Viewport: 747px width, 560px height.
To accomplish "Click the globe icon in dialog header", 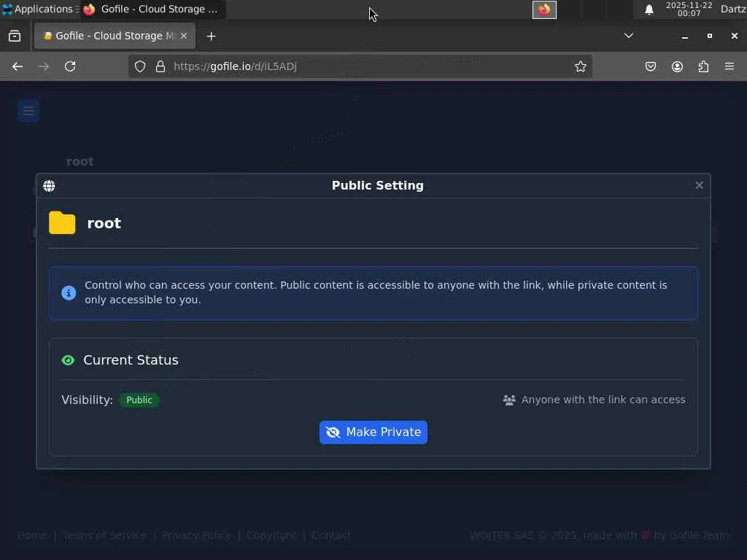I will [49, 186].
